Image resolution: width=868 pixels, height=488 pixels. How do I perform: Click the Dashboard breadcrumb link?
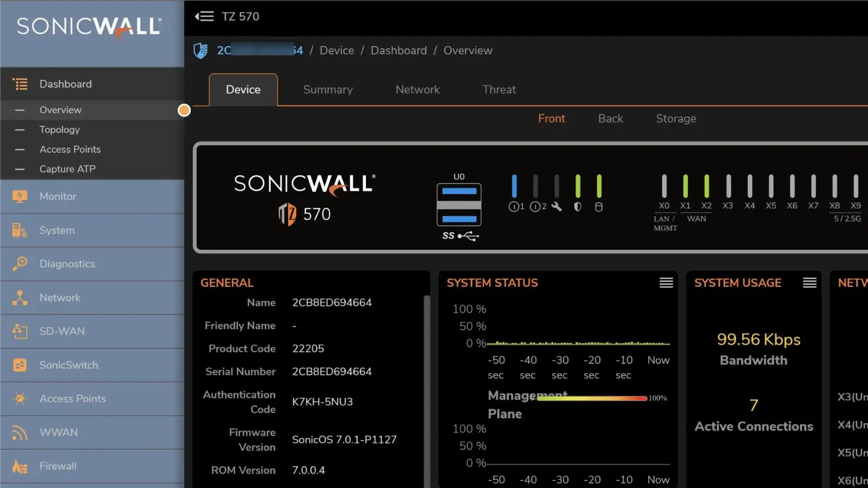tap(399, 50)
